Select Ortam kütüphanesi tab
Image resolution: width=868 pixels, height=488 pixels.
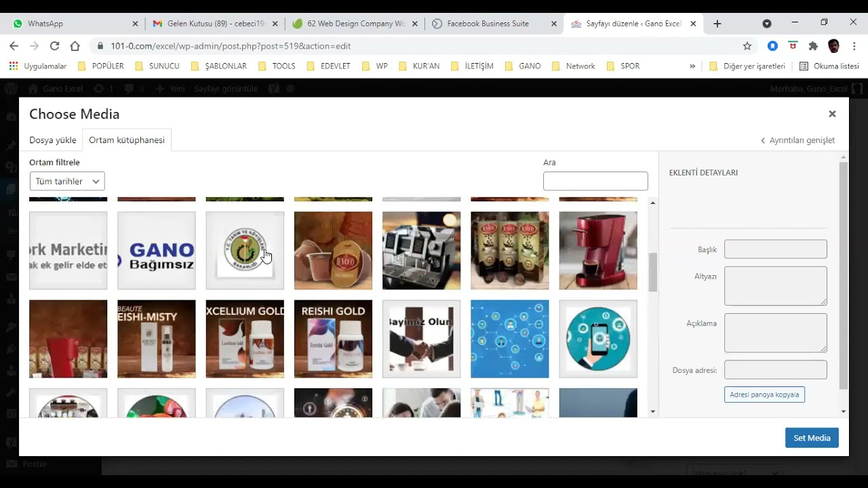(127, 140)
